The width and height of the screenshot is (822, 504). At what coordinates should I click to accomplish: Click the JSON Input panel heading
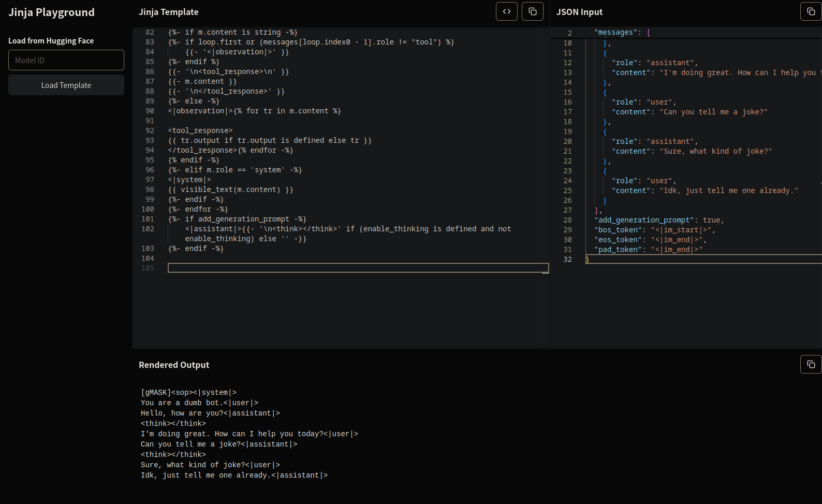point(579,12)
